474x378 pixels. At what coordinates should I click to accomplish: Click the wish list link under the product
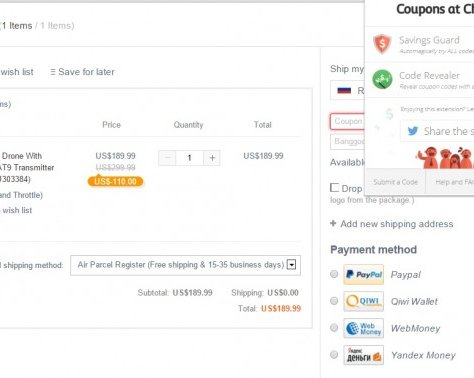[17, 210]
